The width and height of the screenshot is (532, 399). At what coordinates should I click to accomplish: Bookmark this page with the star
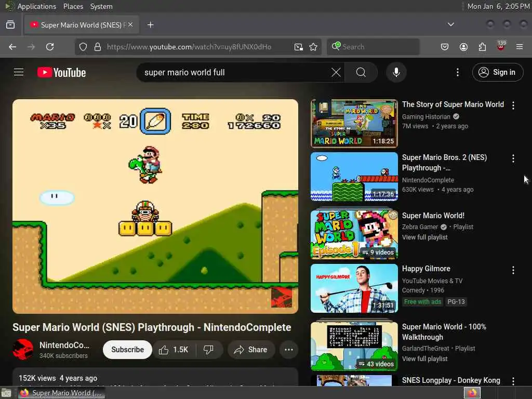point(313,47)
